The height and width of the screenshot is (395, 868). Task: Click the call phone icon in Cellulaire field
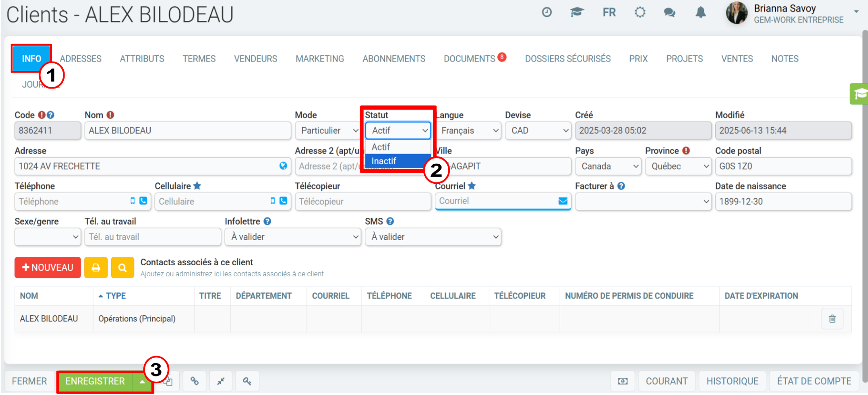[284, 201]
